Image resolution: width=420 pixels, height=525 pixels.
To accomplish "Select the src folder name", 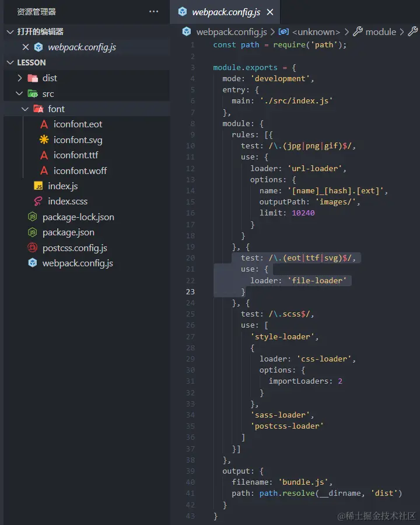I will [48, 94].
